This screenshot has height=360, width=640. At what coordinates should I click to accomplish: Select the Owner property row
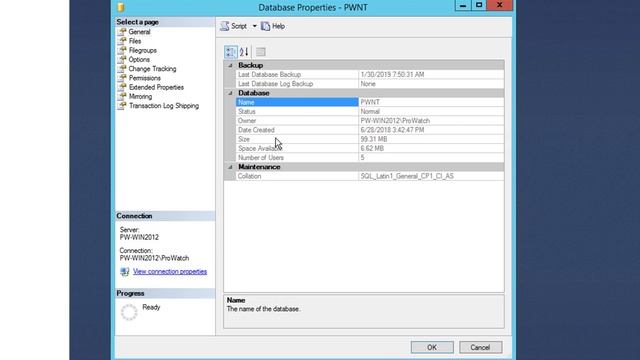370,121
